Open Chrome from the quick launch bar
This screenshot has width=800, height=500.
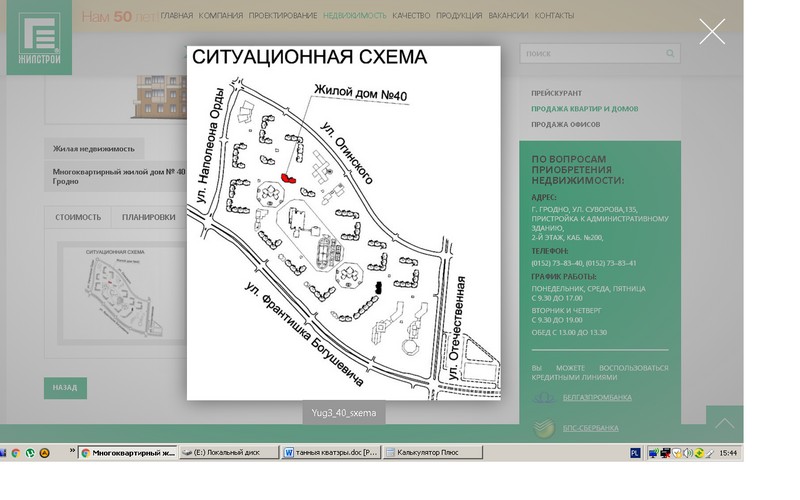click(15, 453)
